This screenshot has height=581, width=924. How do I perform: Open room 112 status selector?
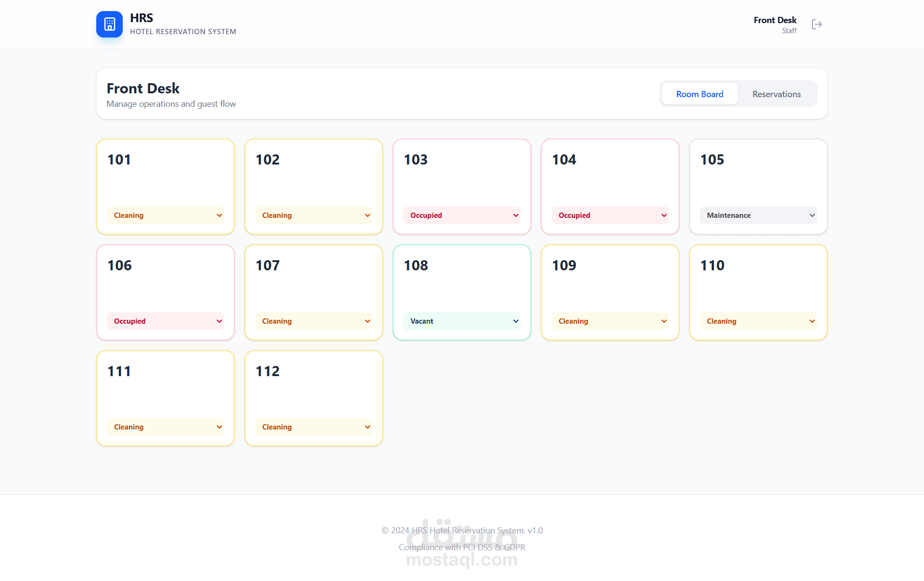point(313,427)
